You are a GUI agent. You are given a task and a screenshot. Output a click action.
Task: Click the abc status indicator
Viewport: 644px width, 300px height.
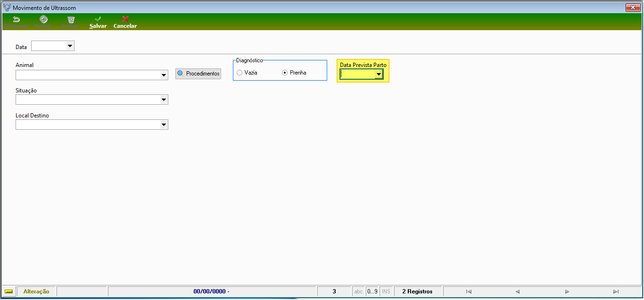358,292
